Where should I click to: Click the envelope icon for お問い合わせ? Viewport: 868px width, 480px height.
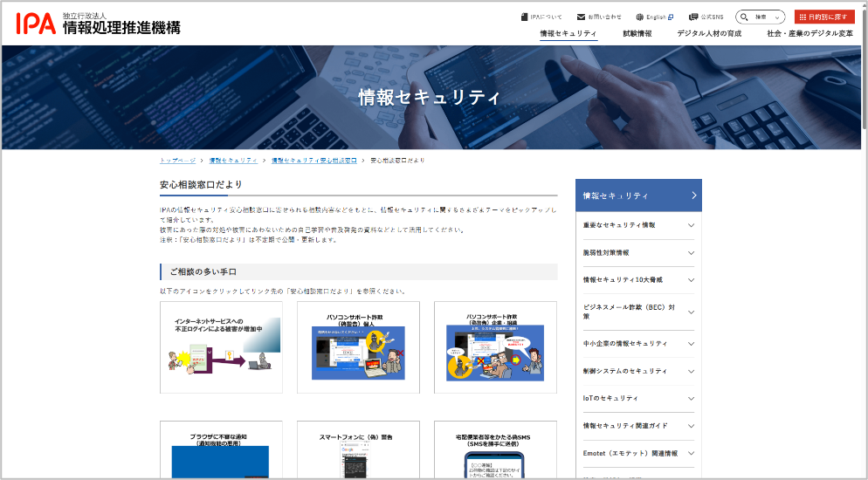coord(581,17)
